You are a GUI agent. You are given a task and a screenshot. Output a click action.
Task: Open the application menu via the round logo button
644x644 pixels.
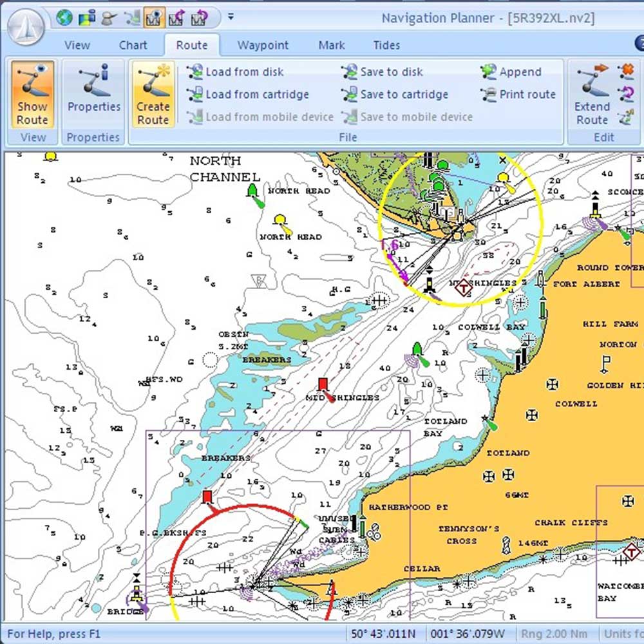point(26,26)
